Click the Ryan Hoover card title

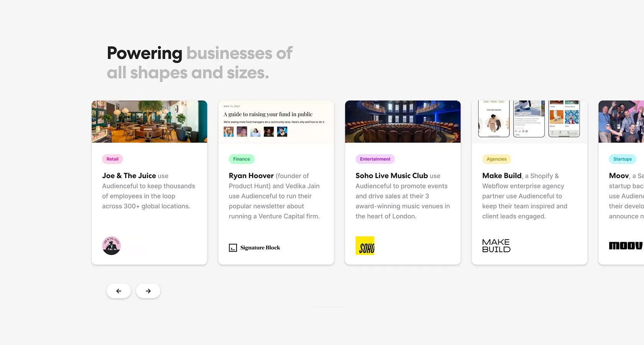[x=251, y=176]
